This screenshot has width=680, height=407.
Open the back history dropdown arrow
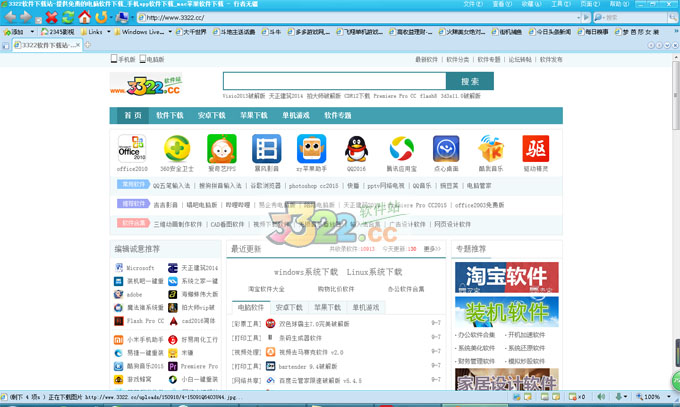pyautogui.click(x=38, y=20)
